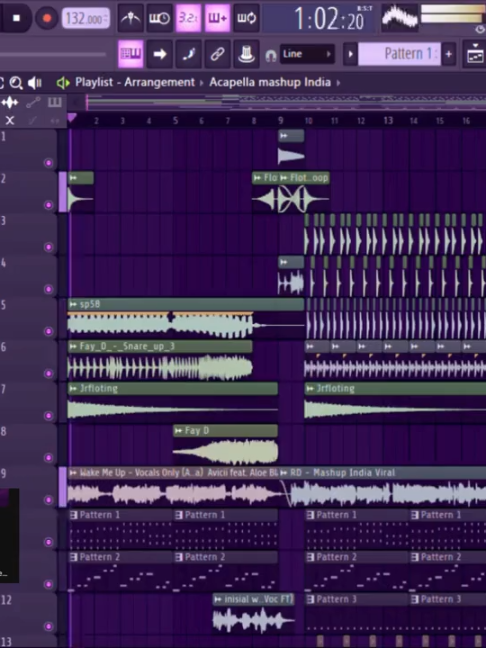Click the stamp tool icon
Screen dimensions: 486x648
point(246,54)
